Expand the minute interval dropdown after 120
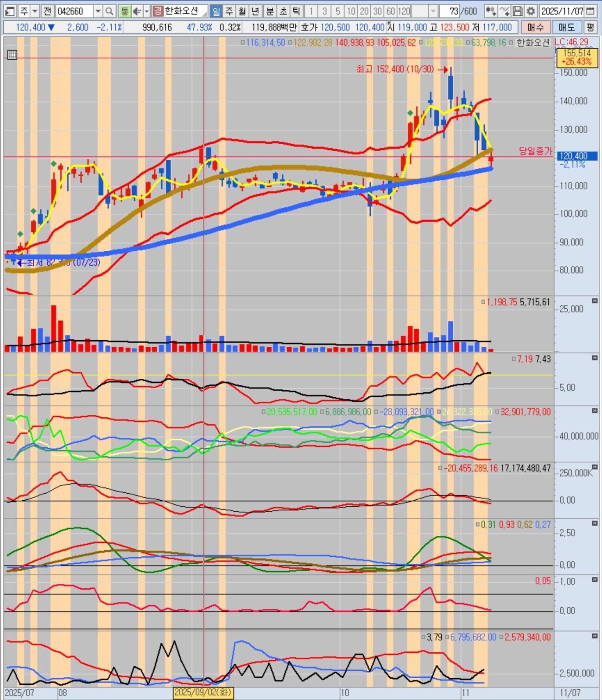Viewport: 602px width, 700px height. (433, 11)
